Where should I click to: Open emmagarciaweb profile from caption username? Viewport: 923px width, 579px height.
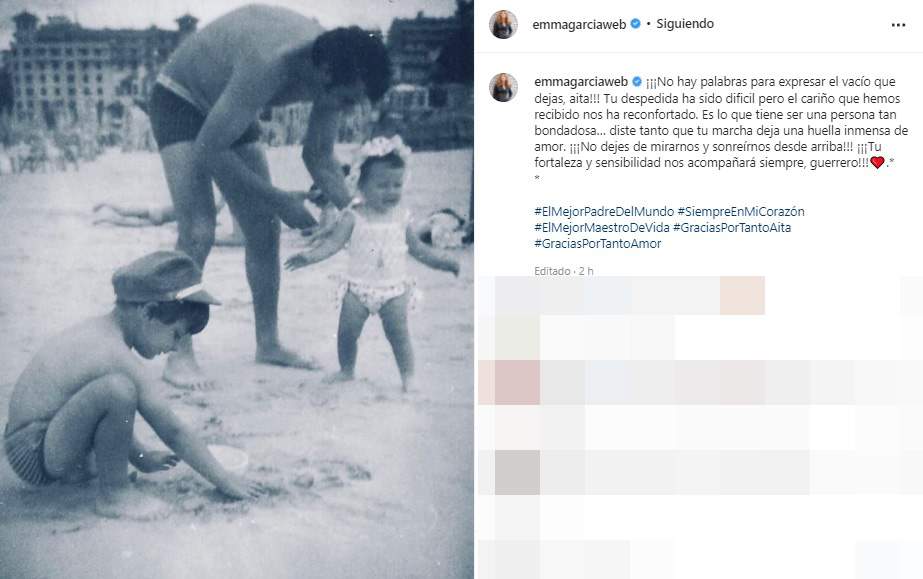[x=581, y=82]
